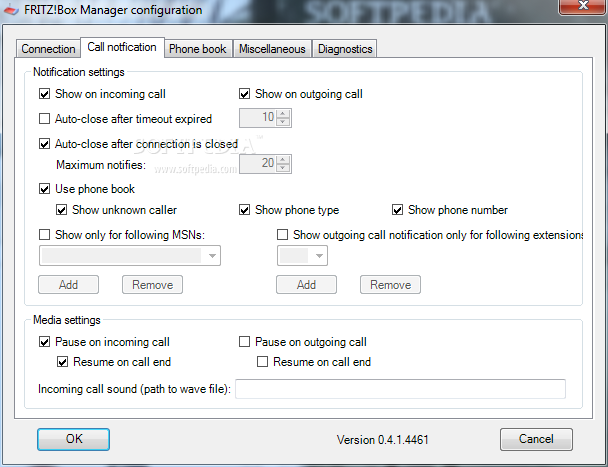Click the Notification settings group title
Image resolution: width=608 pixels, height=467 pixels.
point(79,72)
